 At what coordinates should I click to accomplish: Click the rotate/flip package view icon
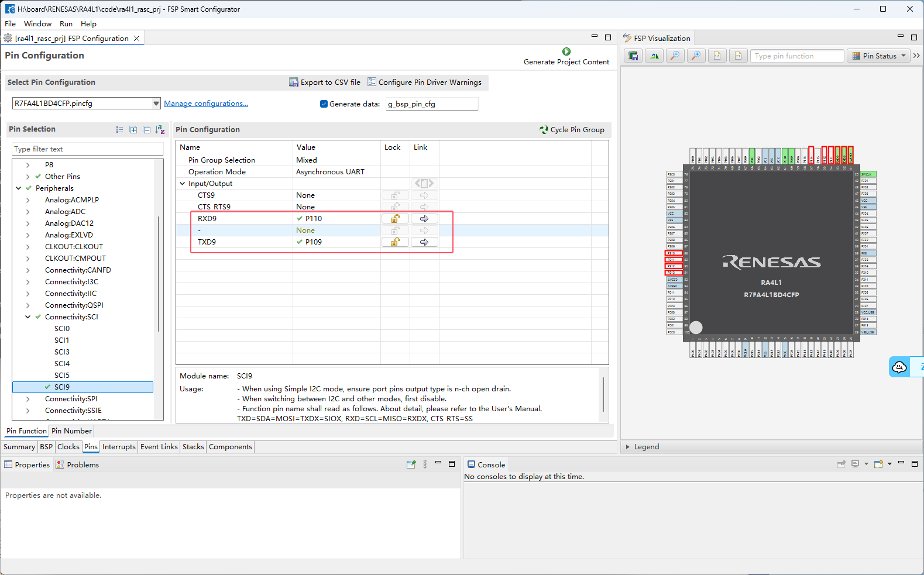click(x=654, y=56)
